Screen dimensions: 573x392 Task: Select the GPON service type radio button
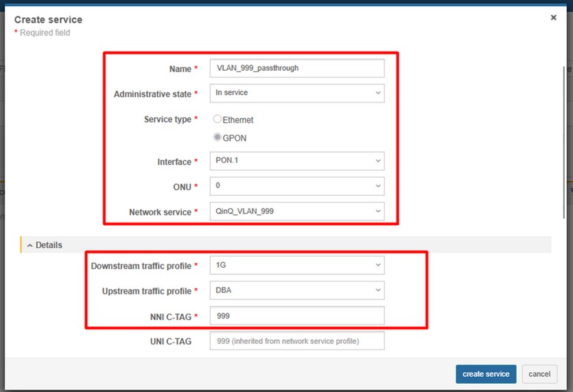[218, 137]
